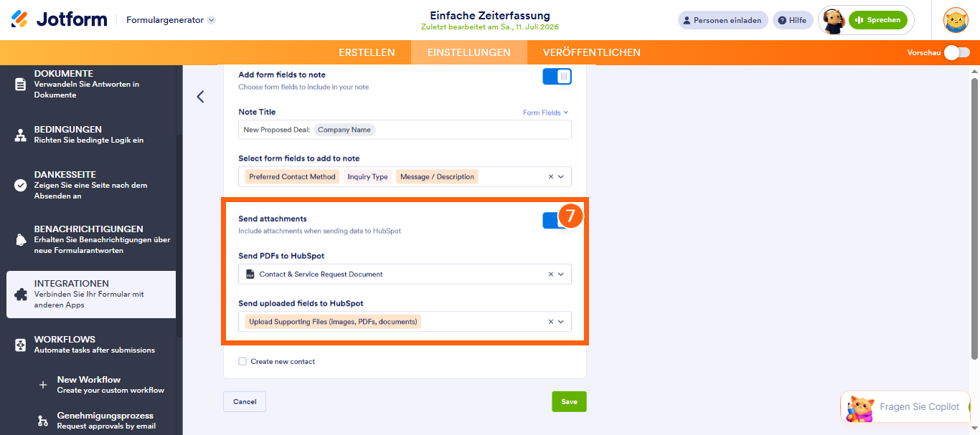Select the Dankesseite checkmark icon
Screen dimensions: 980x435
click(20, 185)
